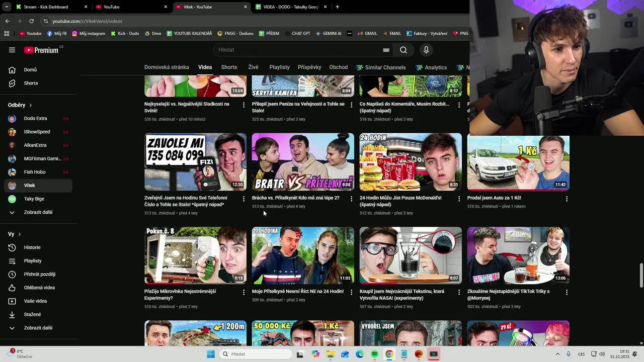Viewport: 644px width, 362px height.
Task: Show more subscriptions under Taky Bige
Action: (38, 212)
